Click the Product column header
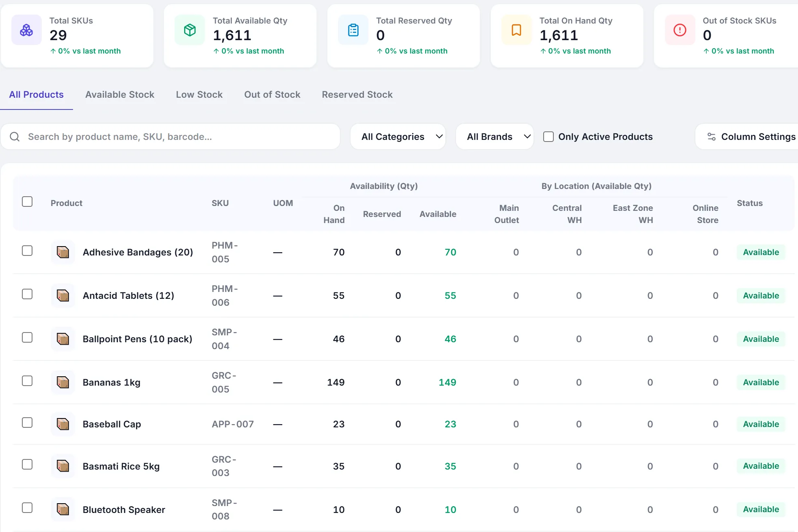This screenshot has width=798, height=532. pos(67,203)
